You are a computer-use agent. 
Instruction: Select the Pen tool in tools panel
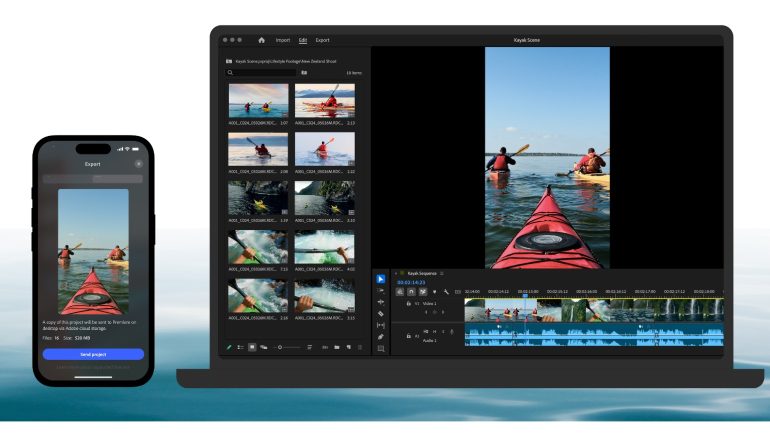(x=381, y=337)
